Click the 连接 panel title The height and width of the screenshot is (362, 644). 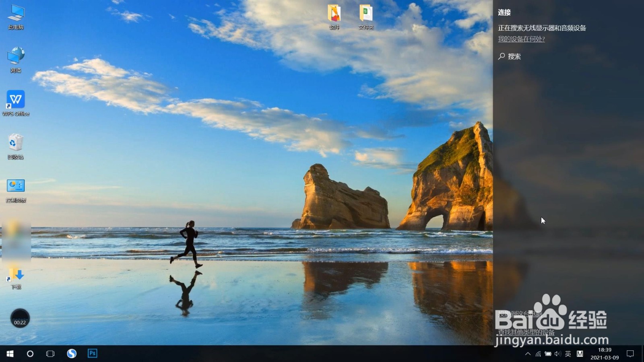[x=504, y=12]
